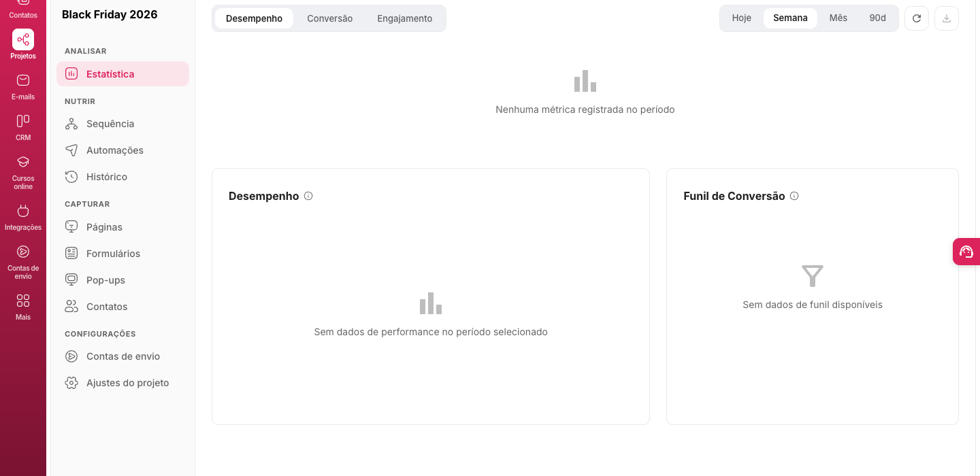
Task: Open Pop-ups in project menu
Action: (x=122, y=280)
